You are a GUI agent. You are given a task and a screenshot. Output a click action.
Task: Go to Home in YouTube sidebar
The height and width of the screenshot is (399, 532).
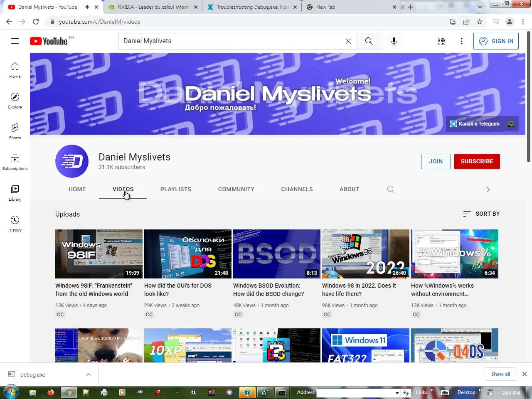(15, 70)
